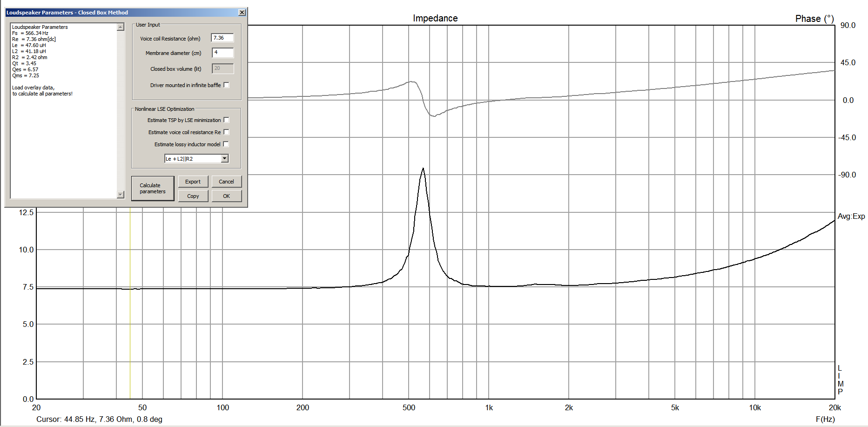Edit the Membrane diameter field
The height and width of the screenshot is (427, 868).
222,53
